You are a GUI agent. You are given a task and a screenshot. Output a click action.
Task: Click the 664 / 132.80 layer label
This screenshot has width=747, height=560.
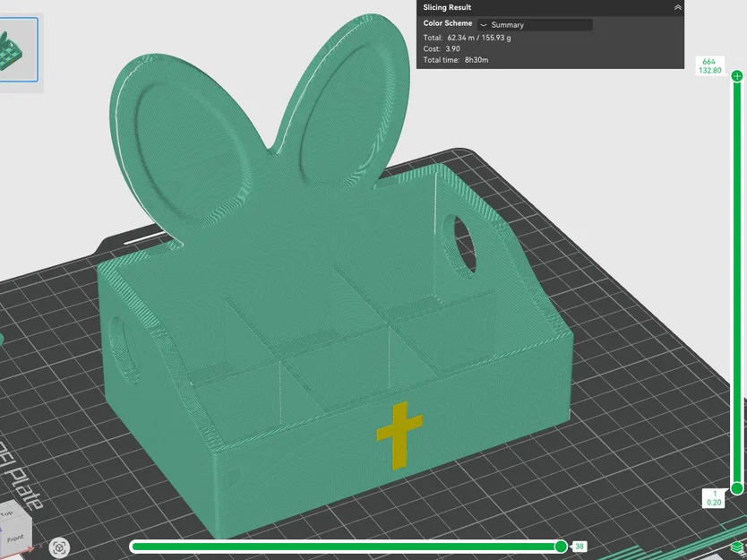click(x=710, y=65)
